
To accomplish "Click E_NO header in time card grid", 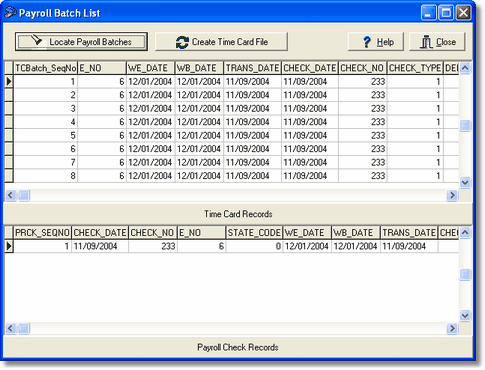I will pos(102,68).
